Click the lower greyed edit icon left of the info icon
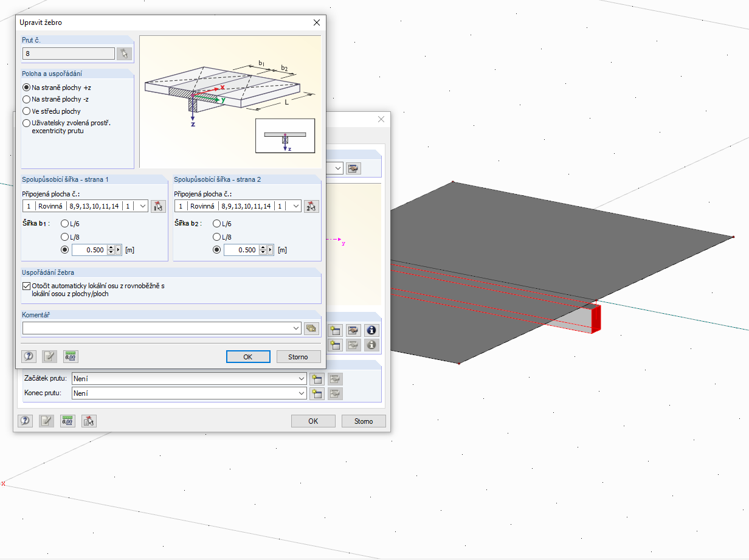 (353, 345)
